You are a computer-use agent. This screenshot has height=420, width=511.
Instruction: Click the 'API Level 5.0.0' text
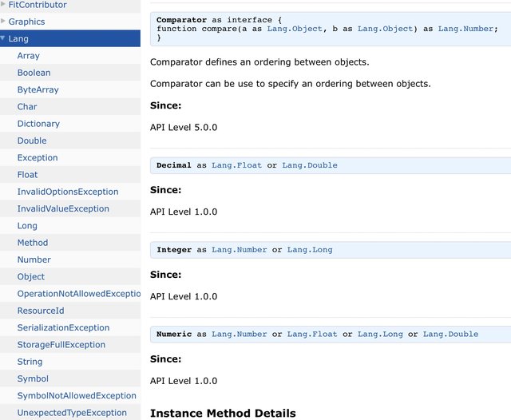click(184, 128)
